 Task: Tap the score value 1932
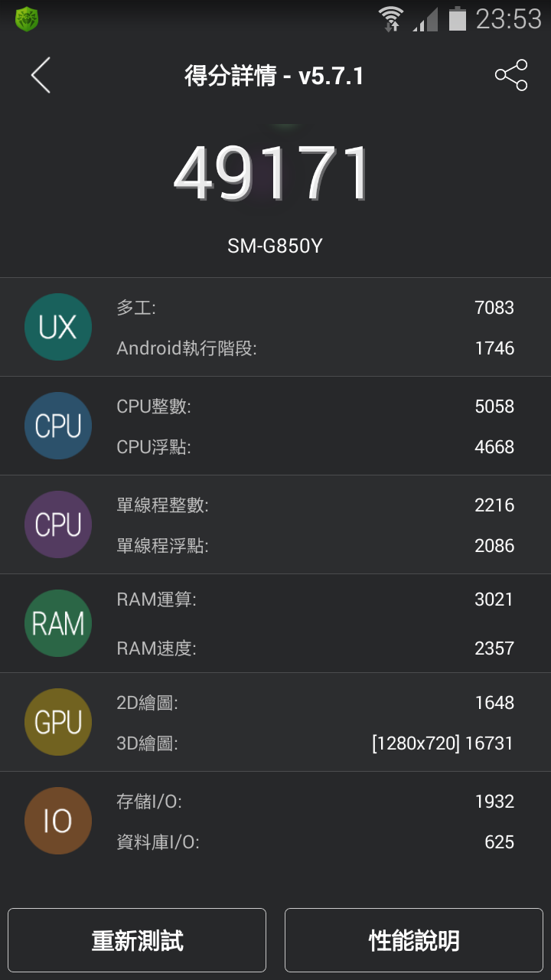coord(494,802)
